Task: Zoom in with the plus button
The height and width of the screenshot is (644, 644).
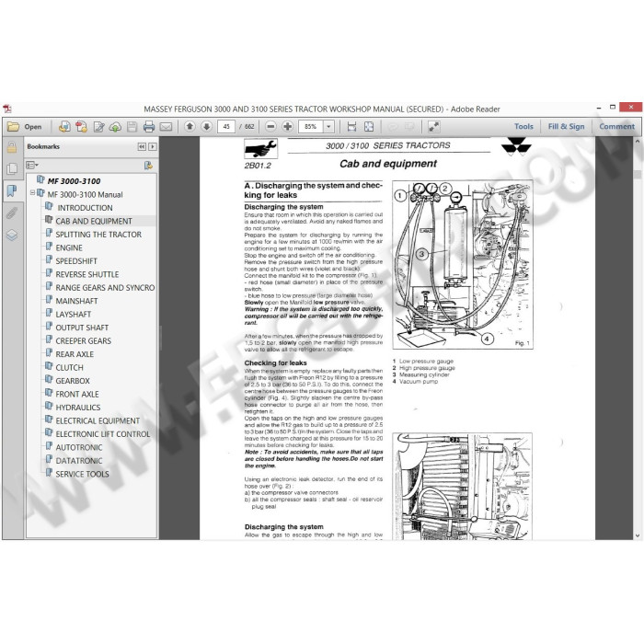Action: tap(287, 127)
